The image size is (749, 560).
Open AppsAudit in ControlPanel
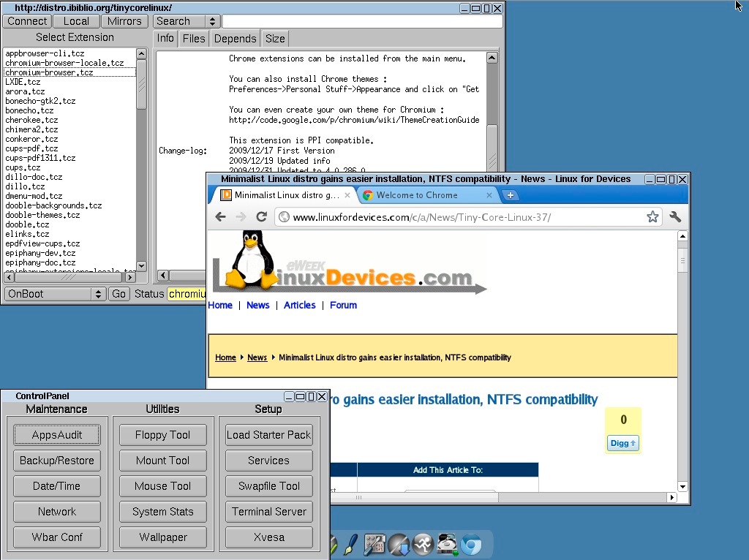coord(57,435)
